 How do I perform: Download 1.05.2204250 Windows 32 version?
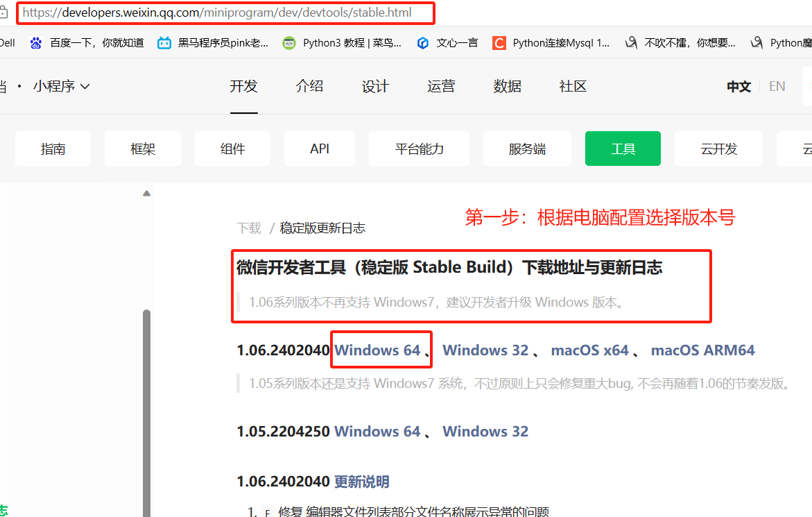485,431
